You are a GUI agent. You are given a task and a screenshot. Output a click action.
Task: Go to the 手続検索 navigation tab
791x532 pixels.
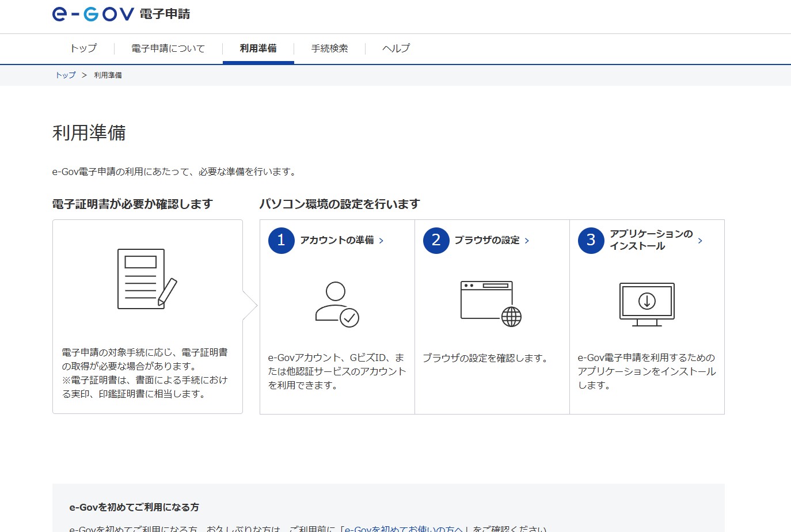pos(330,48)
